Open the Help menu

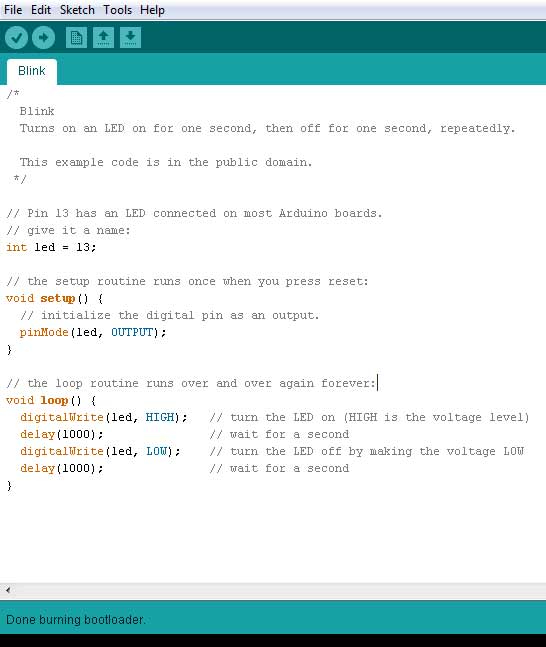tap(152, 9)
